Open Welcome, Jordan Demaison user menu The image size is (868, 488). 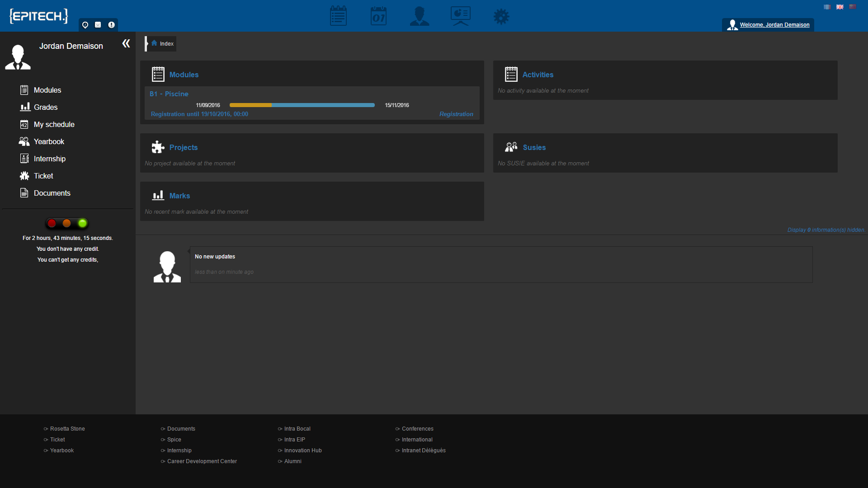click(x=774, y=25)
